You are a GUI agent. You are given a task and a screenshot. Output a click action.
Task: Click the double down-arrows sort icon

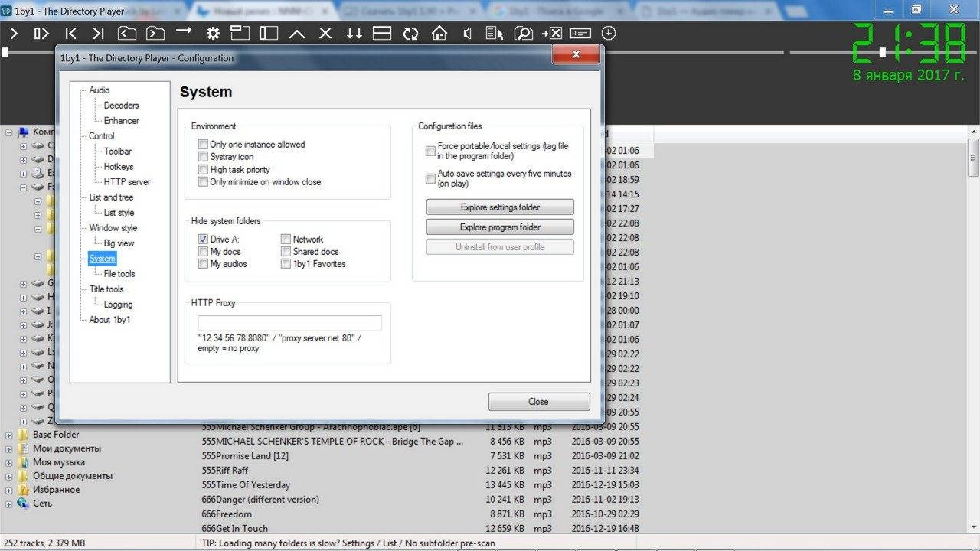pyautogui.click(x=354, y=34)
